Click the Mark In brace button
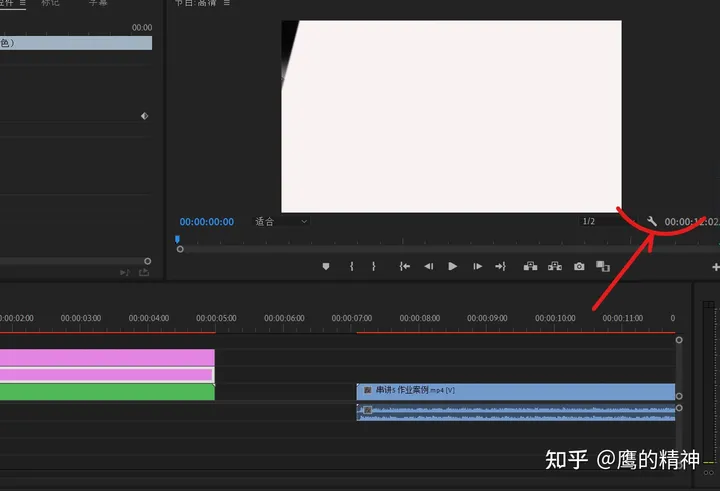The height and width of the screenshot is (491, 720). click(x=352, y=266)
